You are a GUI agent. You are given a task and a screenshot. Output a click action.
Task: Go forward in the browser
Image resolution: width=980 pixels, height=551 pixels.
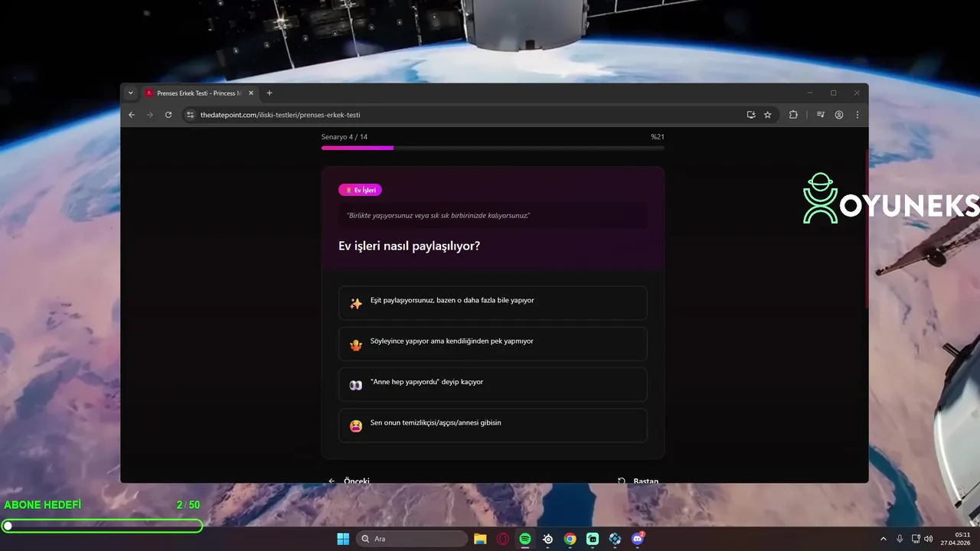[x=150, y=115]
